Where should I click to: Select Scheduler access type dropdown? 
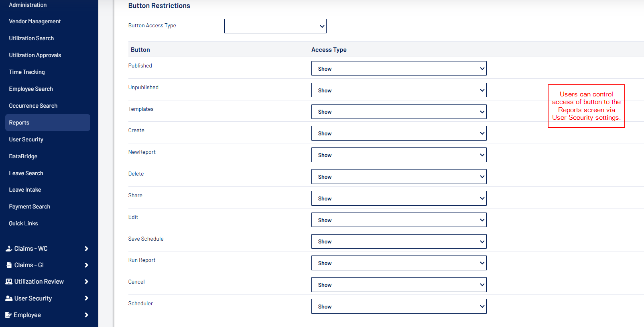tap(399, 307)
